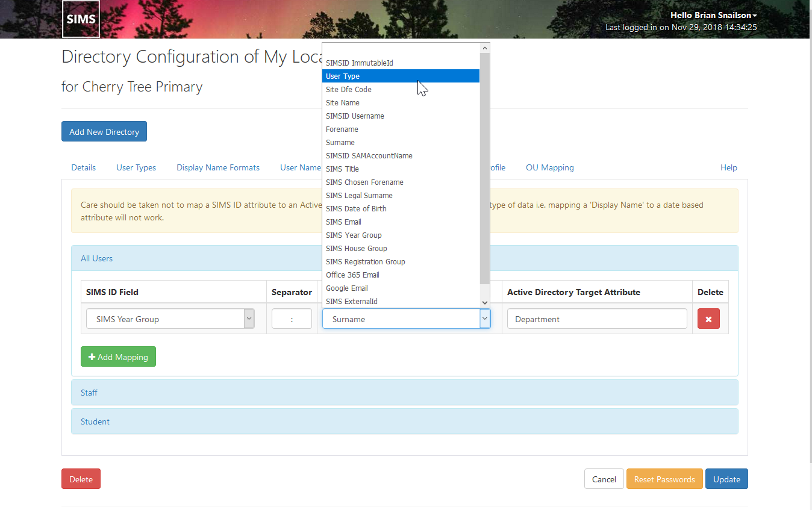Switch to the Details tab
Screen dimensions: 812x510
pyautogui.click(x=84, y=167)
